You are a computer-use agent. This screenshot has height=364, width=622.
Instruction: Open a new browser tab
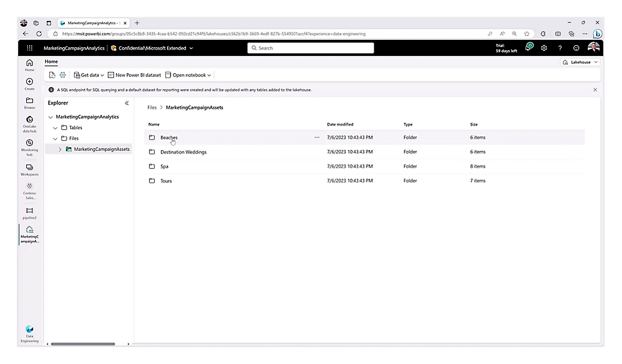pos(137,23)
